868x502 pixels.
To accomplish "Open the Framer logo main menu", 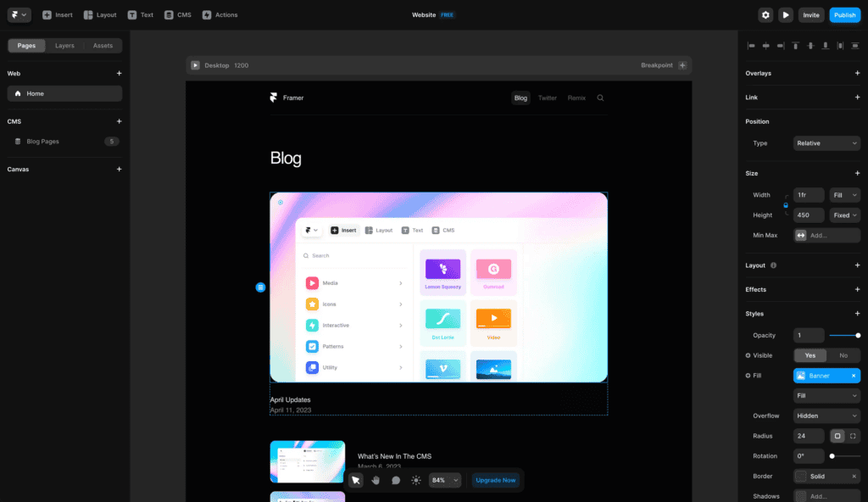I will 19,15.
